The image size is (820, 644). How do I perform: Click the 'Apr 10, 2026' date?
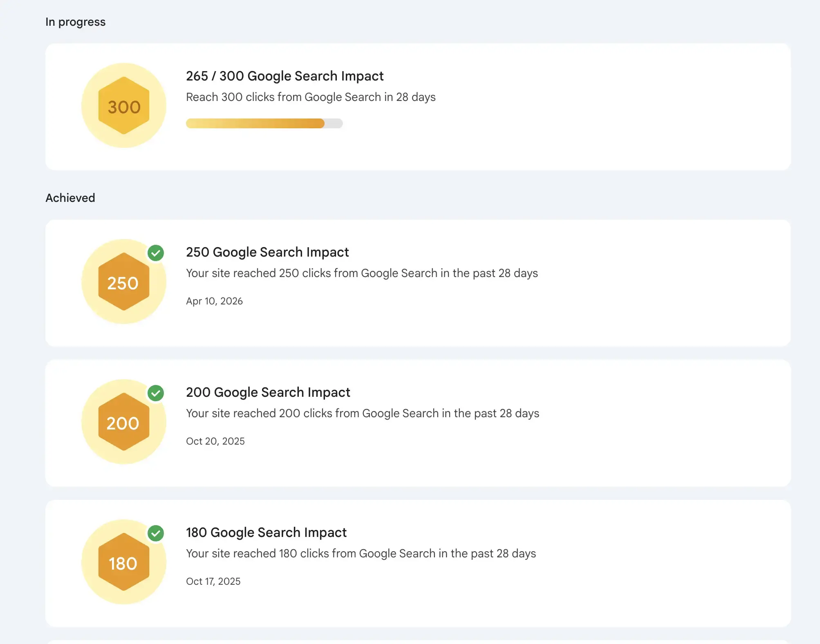(x=214, y=301)
